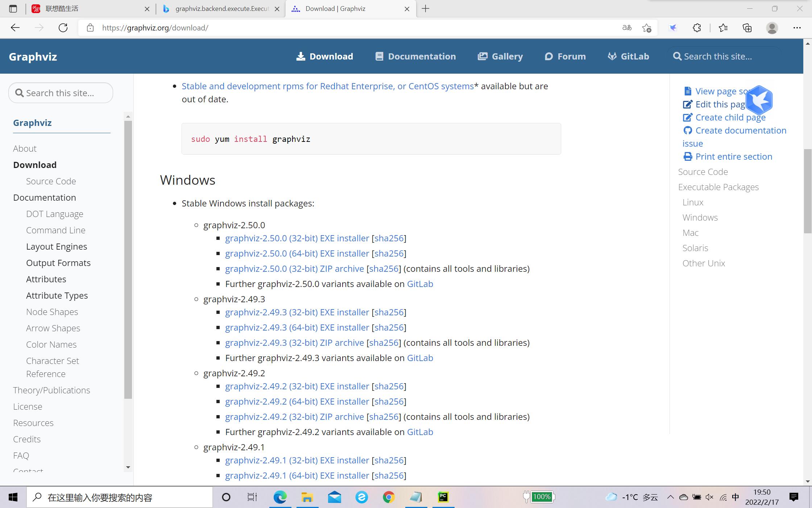Viewport: 812px width, 508px height.
Task: Click the sidebar scroll down arrow
Action: 128,467
